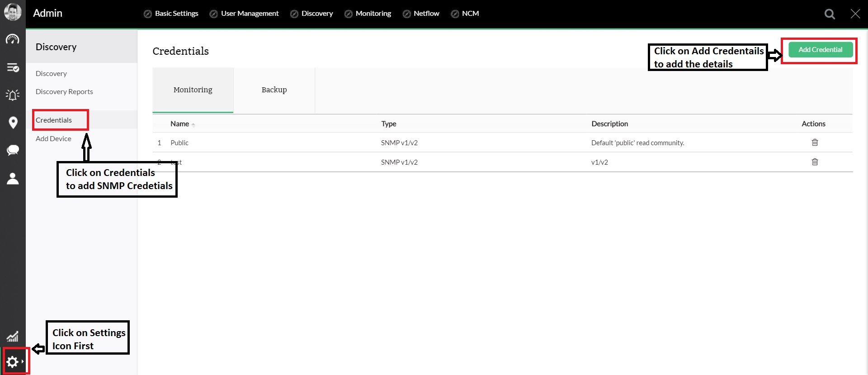This screenshot has height=375, width=868.
Task: Open the User Management menu
Action: [244, 14]
